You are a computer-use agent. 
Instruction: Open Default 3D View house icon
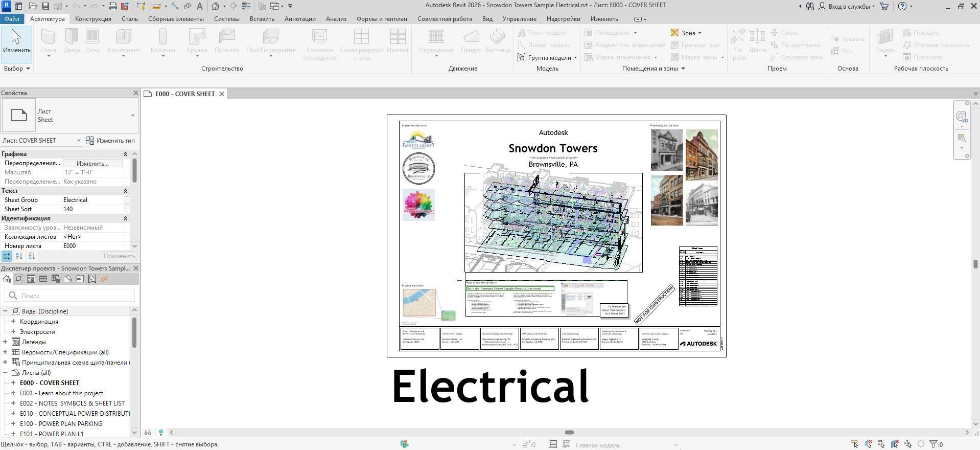pyautogui.click(x=216, y=6)
